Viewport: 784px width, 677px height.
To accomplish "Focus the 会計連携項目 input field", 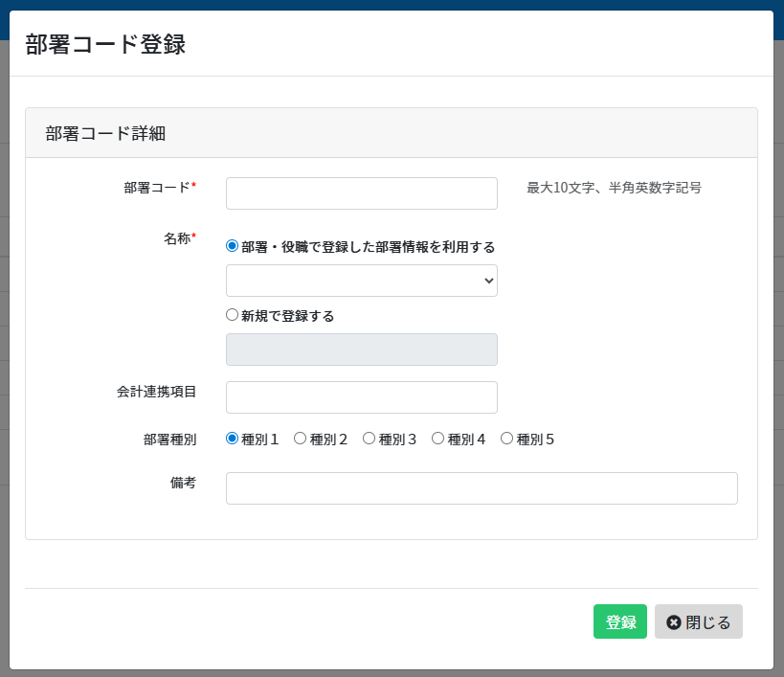I will click(x=361, y=397).
